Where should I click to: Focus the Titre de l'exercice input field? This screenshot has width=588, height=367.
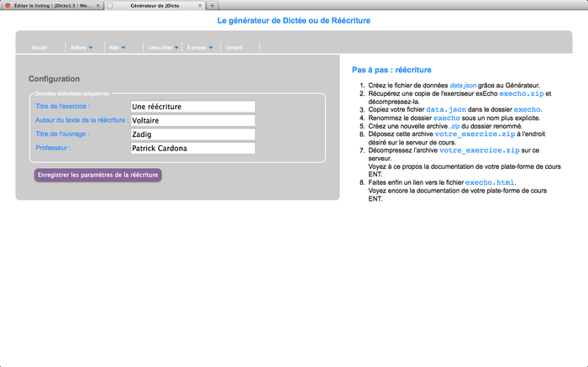pyautogui.click(x=192, y=107)
